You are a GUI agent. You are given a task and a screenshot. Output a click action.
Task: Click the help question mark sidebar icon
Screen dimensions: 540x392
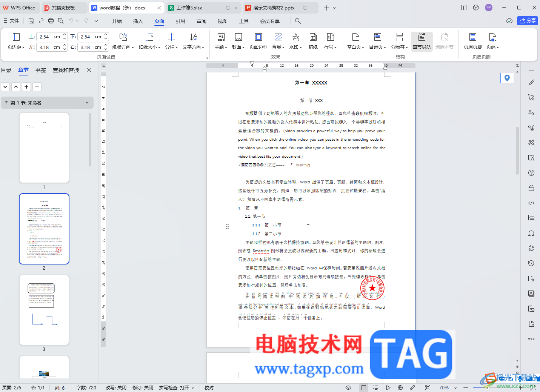point(531,173)
